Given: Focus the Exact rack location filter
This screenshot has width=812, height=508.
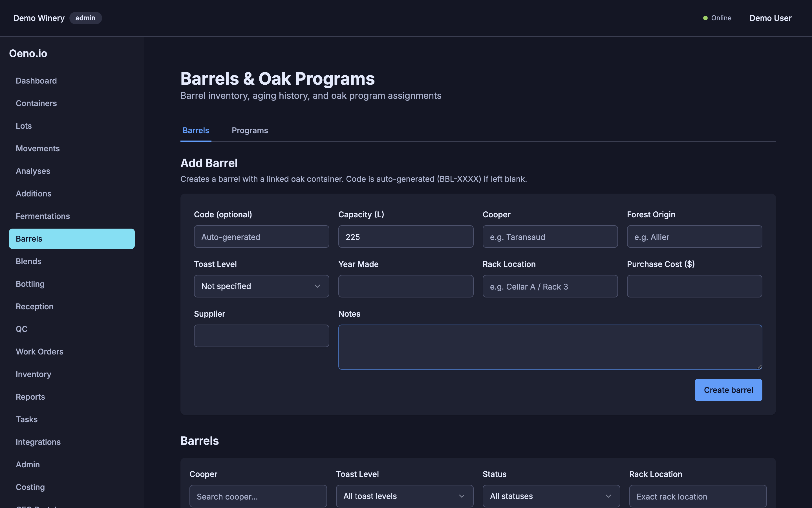Looking at the screenshot, I should click(698, 496).
